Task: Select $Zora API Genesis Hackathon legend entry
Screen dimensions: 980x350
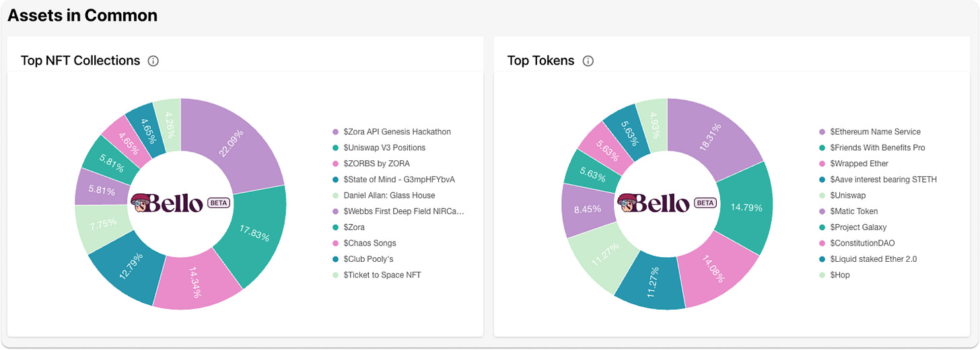Action: pos(392,132)
